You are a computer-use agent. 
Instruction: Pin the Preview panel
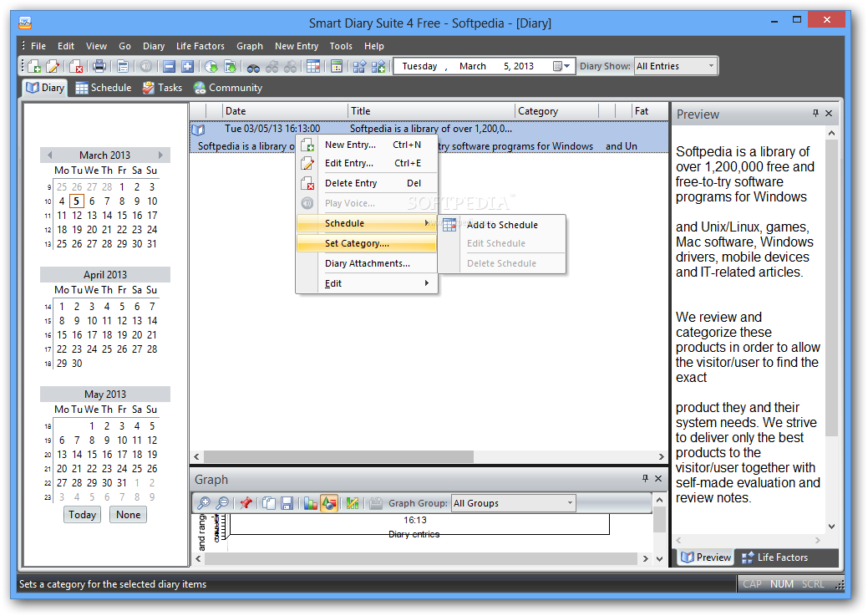click(815, 113)
